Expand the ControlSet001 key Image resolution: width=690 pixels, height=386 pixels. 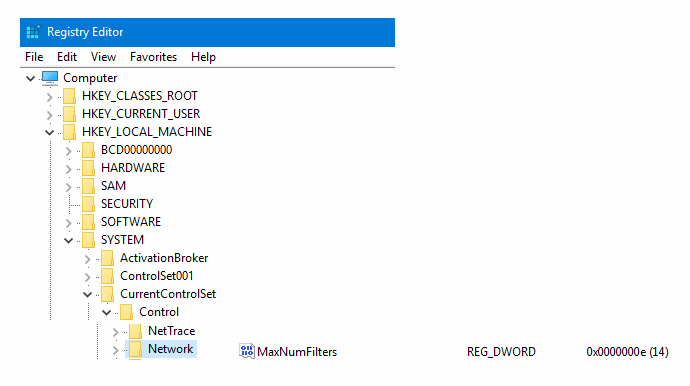pyautogui.click(x=88, y=277)
